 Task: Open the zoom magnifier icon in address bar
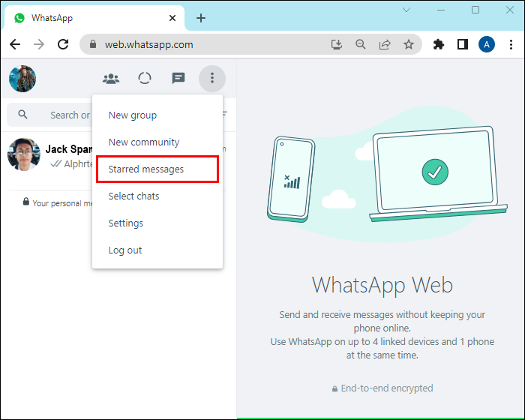(361, 44)
